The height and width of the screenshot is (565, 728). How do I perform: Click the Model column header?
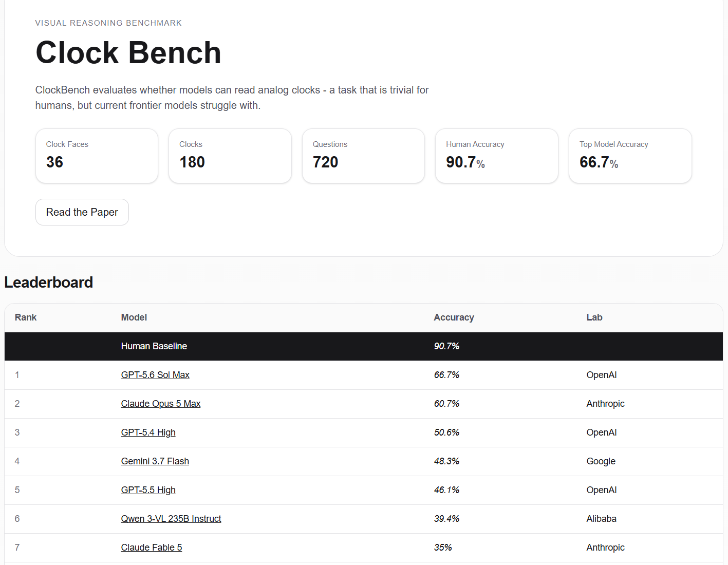click(134, 317)
